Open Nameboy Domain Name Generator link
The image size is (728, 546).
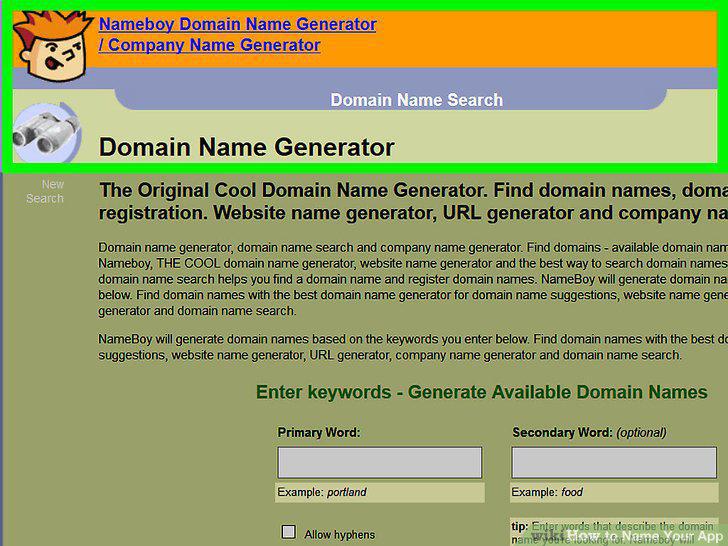click(x=237, y=34)
